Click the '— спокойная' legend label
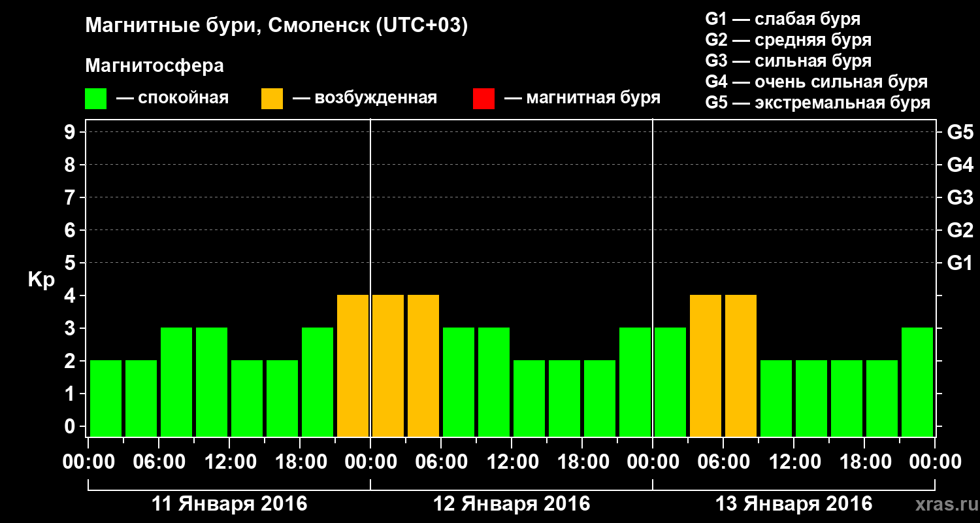Viewport: 980px width, 523px height. coord(172,99)
